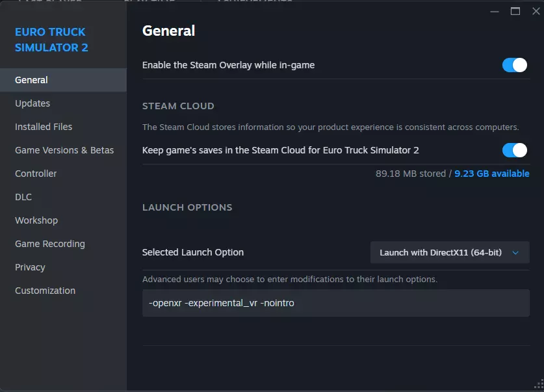Image resolution: width=544 pixels, height=392 pixels.
Task: Open the Selected Launch Option dropdown
Action: (450, 252)
